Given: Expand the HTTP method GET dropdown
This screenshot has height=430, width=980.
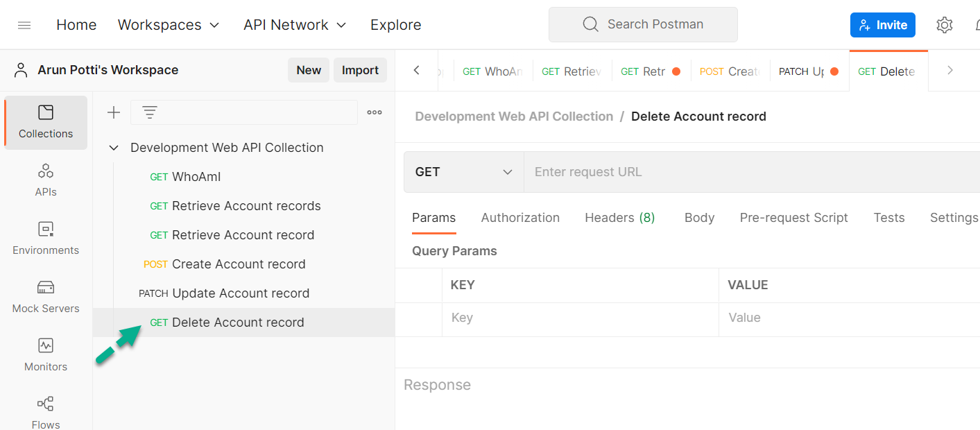Looking at the screenshot, I should click(x=463, y=172).
